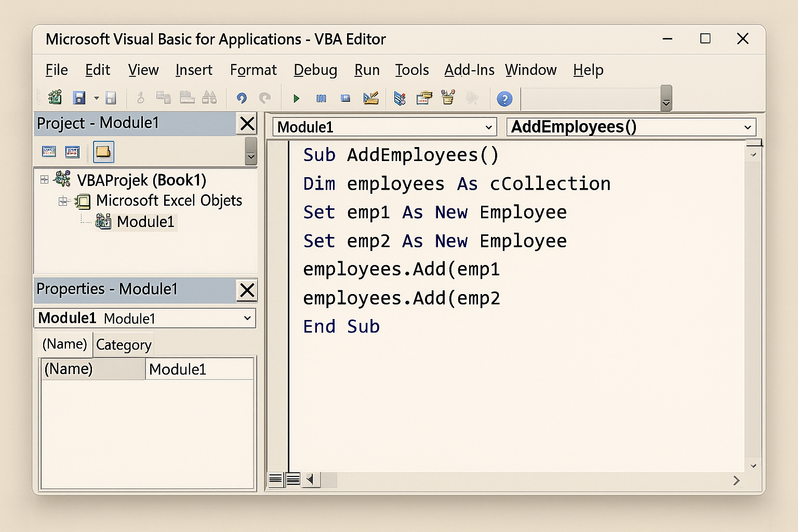Toggle Full Module View button at code bottom
Viewport: 798px width, 532px height.
pyautogui.click(x=293, y=480)
